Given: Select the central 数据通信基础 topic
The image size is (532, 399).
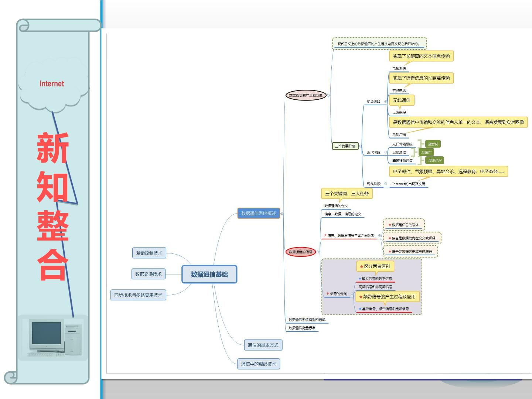Looking at the screenshot, I should pyautogui.click(x=209, y=274).
